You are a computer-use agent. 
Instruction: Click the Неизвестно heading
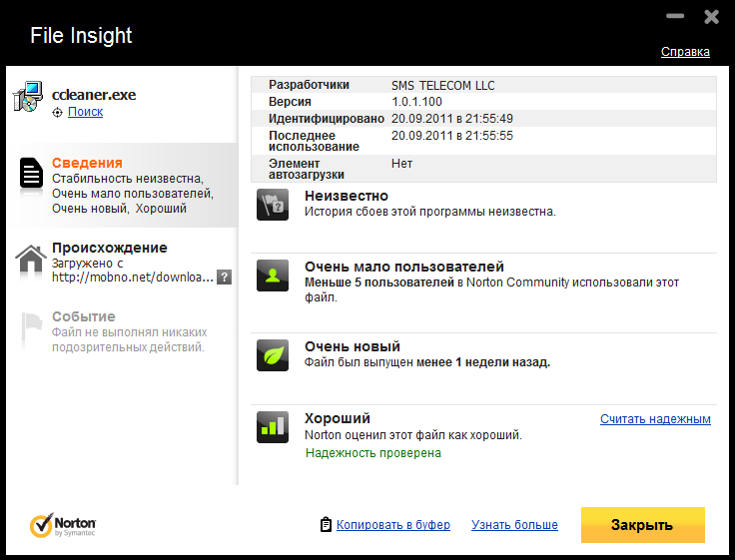[x=347, y=196]
